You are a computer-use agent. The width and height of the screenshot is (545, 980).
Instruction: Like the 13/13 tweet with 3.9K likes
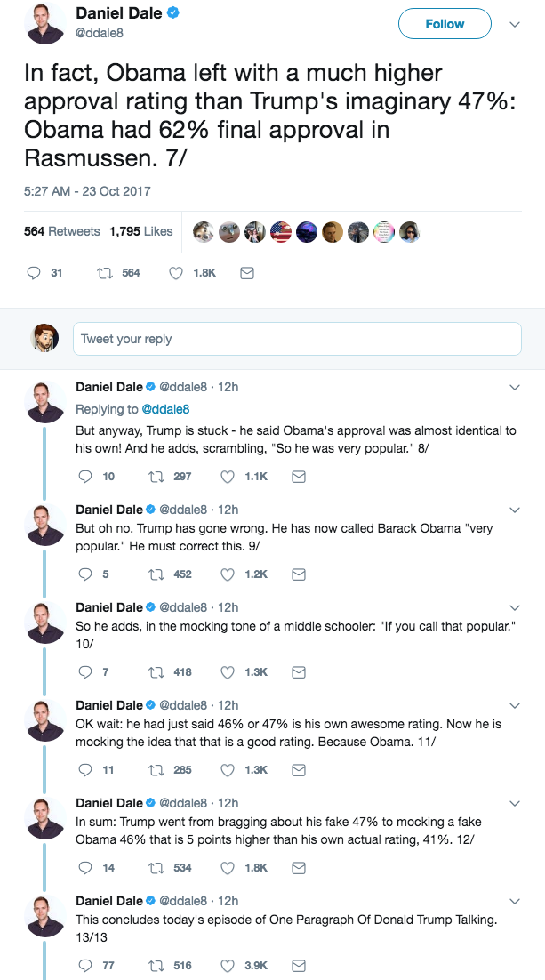[227, 965]
